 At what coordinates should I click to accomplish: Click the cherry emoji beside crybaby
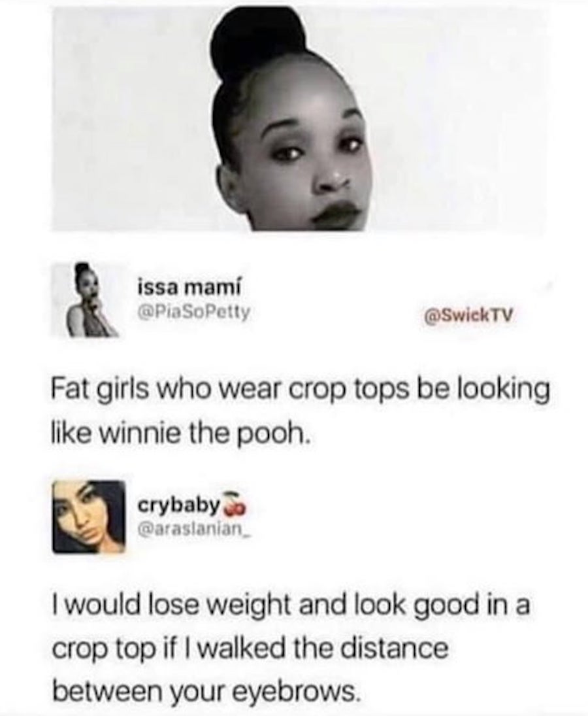(x=235, y=505)
